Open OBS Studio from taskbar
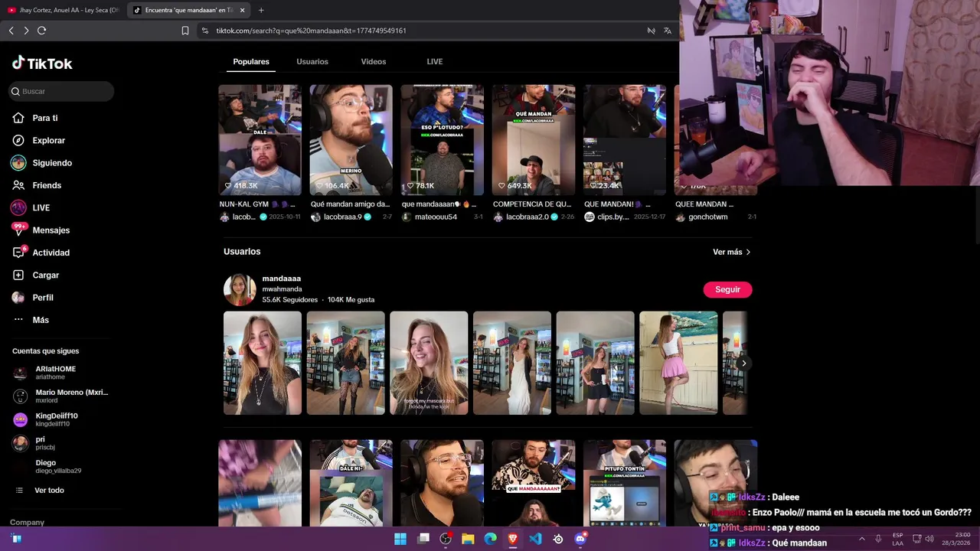Viewport: 980px width, 551px height. [446, 539]
